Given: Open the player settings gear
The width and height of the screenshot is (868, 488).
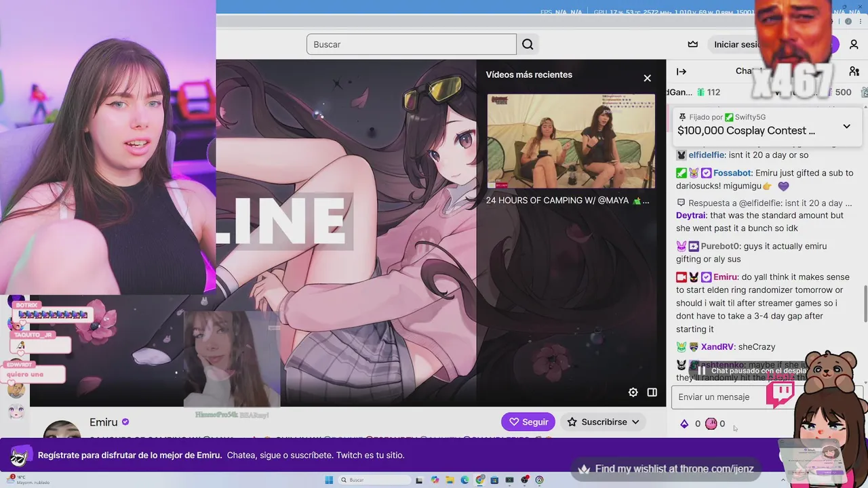Looking at the screenshot, I should 633,392.
